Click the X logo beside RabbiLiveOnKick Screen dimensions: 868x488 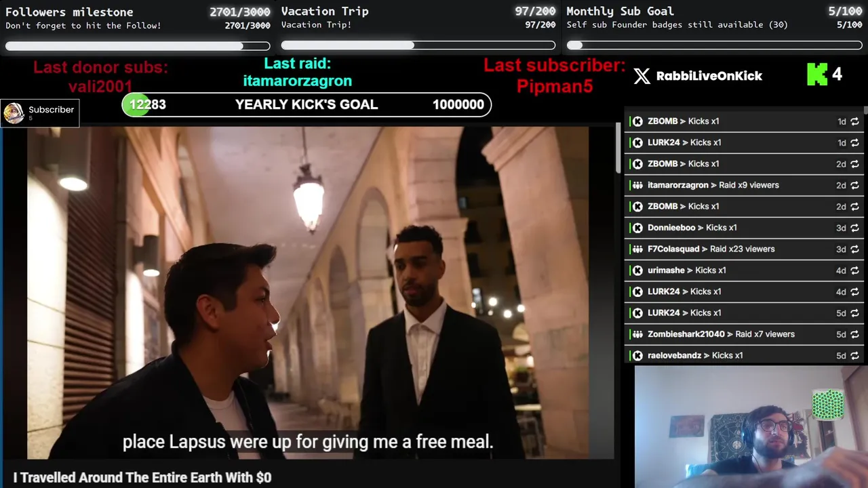[642, 76]
